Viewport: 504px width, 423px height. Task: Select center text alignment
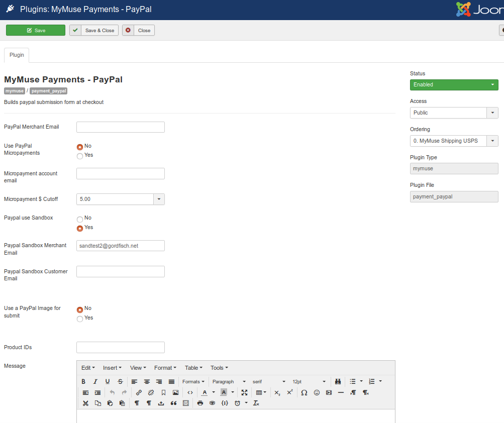point(146,381)
